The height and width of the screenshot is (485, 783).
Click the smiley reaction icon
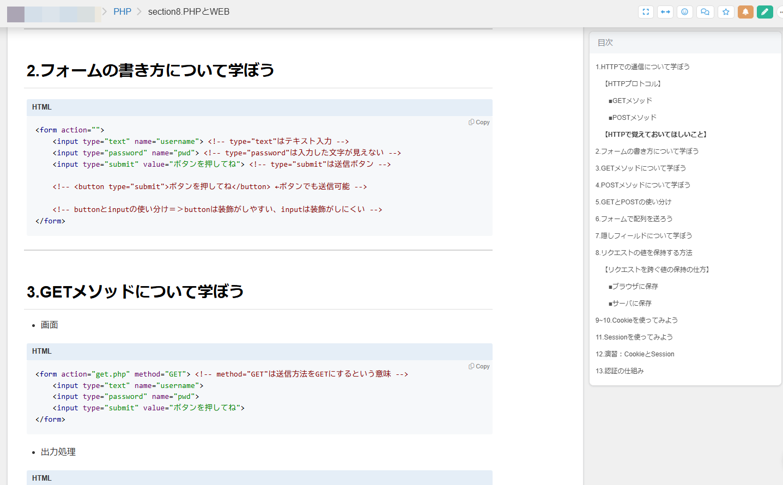pyautogui.click(x=685, y=12)
